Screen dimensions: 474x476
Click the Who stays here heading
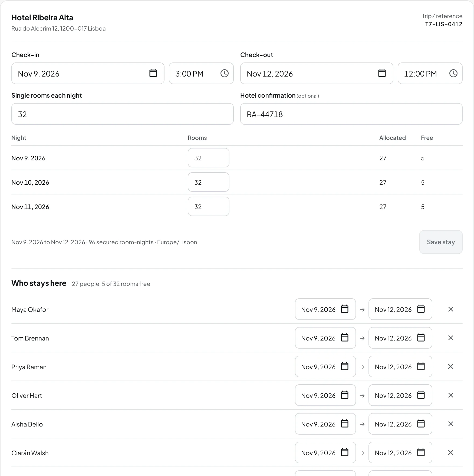(x=39, y=283)
